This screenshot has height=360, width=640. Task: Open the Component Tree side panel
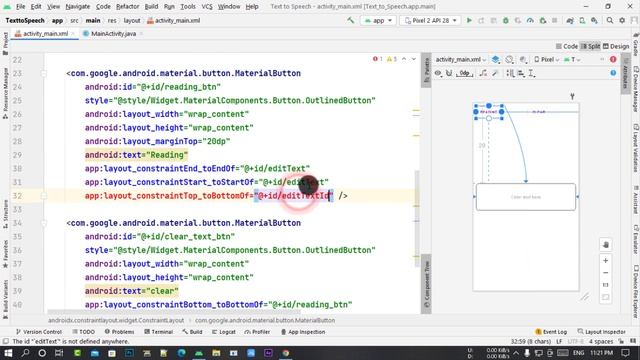[427, 284]
